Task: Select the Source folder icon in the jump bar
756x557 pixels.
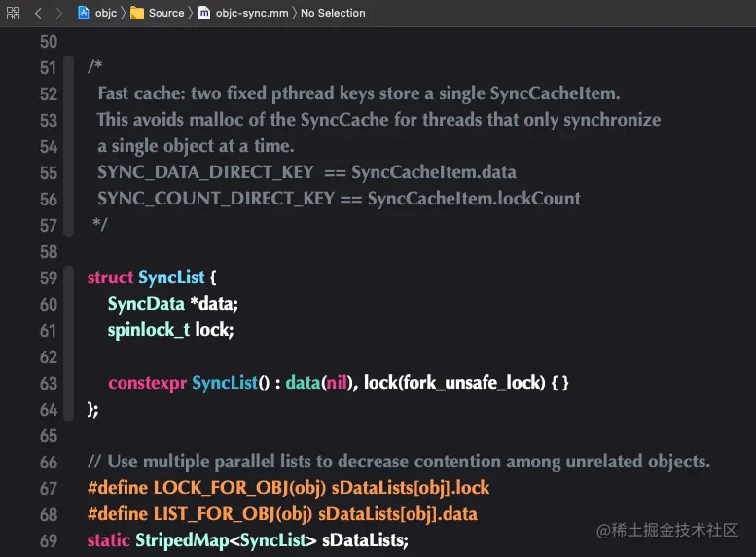Action: [137, 13]
